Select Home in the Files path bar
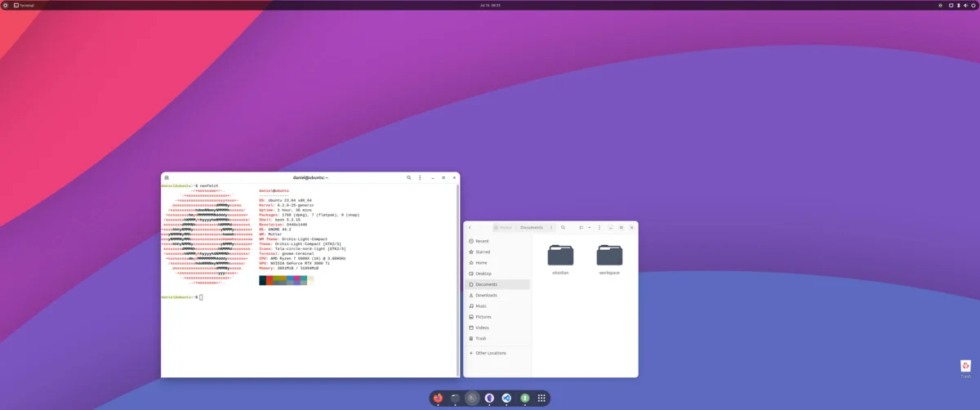The height and width of the screenshot is (410, 980). tap(503, 227)
